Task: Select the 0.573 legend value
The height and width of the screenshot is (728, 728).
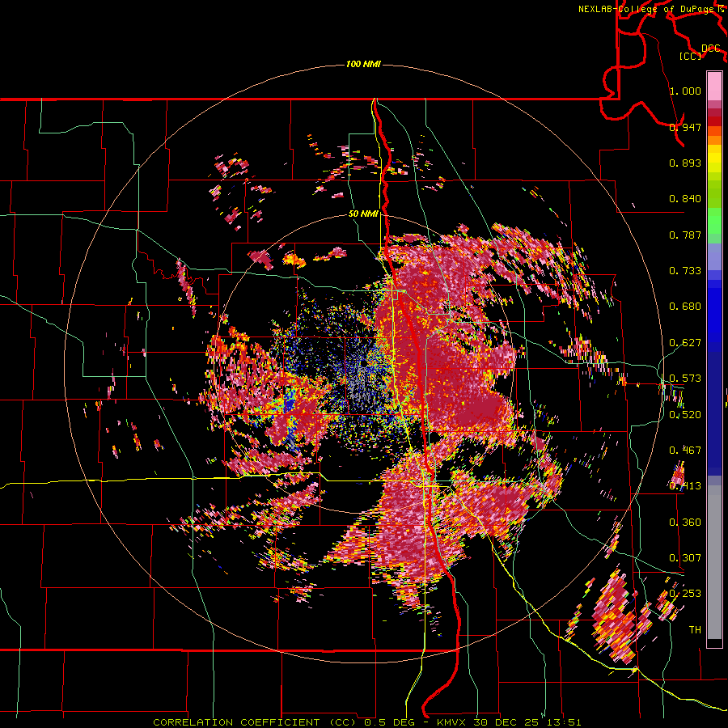Action: tap(685, 379)
